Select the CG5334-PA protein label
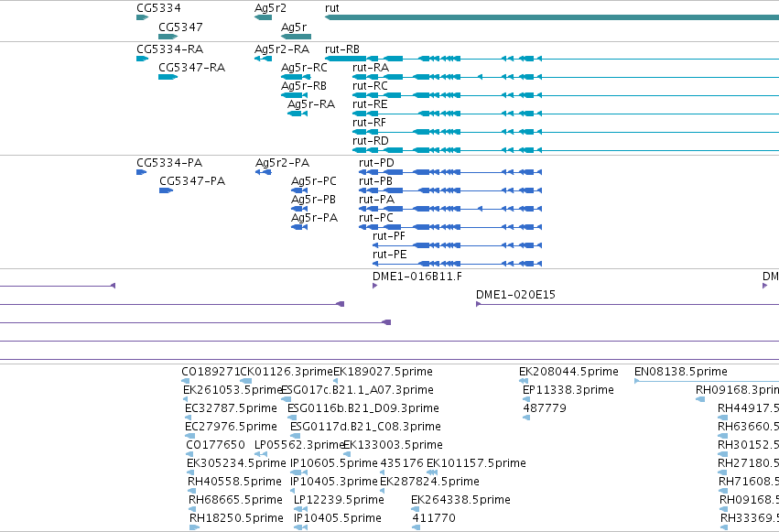The width and height of the screenshot is (779, 532). 169,163
